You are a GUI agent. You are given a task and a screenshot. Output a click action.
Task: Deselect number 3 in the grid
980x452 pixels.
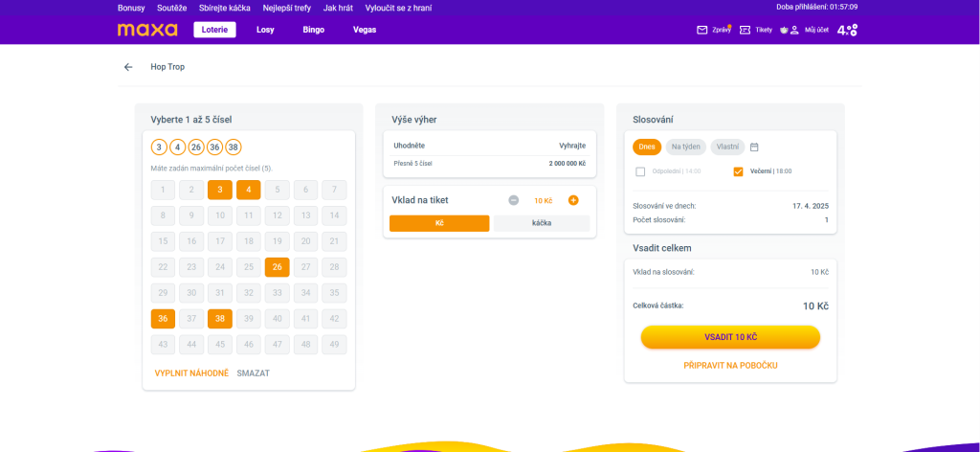coord(220,190)
